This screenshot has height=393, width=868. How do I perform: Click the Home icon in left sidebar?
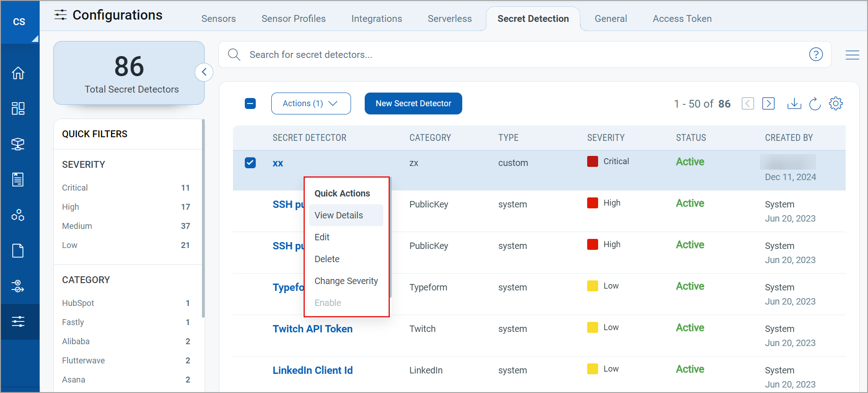tap(18, 73)
